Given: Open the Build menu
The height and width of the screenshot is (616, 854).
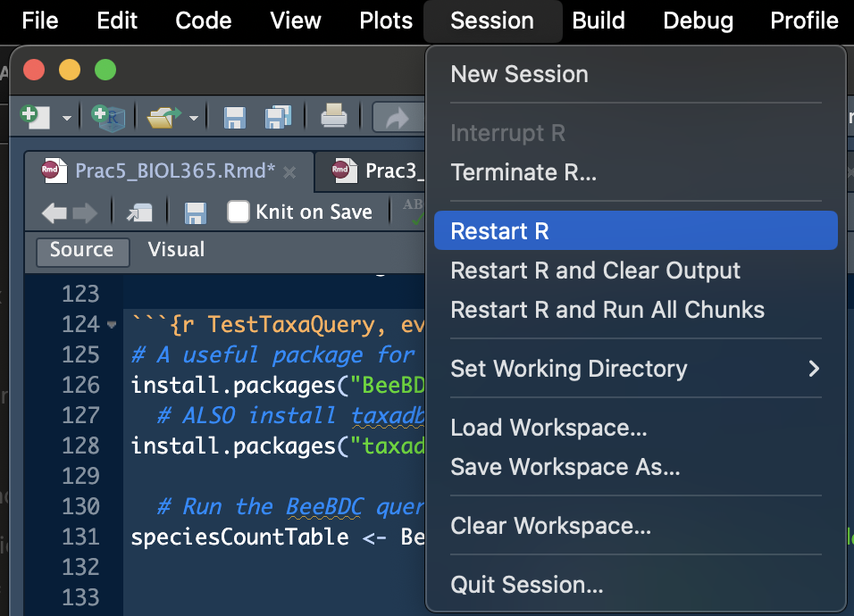Looking at the screenshot, I should (598, 21).
